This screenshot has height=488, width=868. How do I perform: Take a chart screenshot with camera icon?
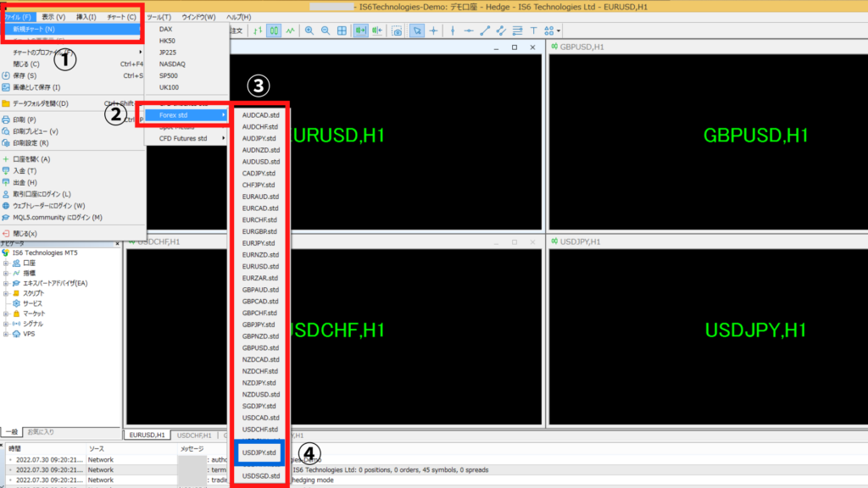[397, 31]
